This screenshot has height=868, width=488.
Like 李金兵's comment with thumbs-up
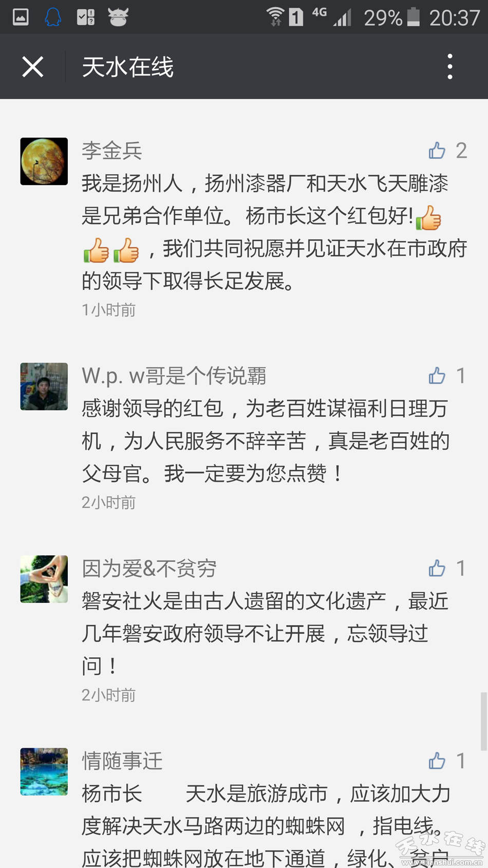click(x=437, y=151)
